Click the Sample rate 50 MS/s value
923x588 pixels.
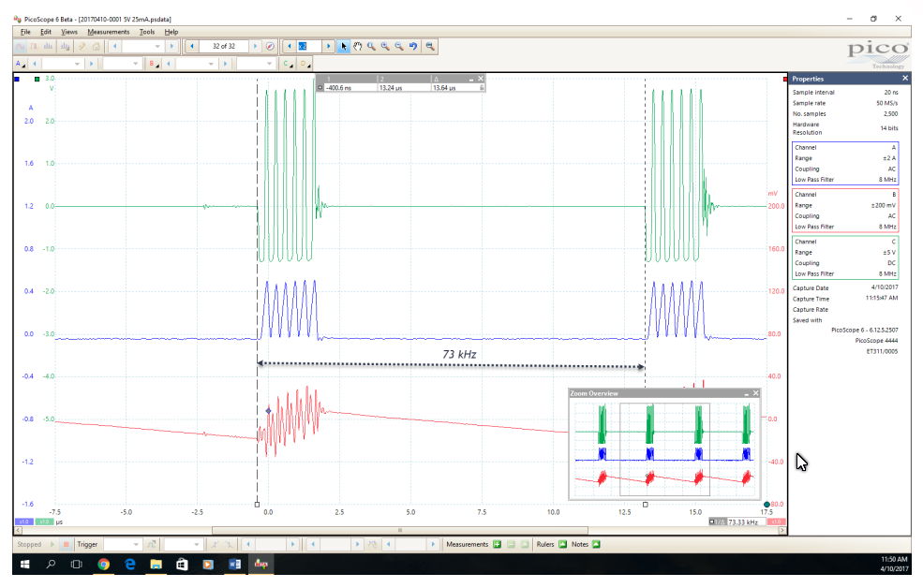pyautogui.click(x=887, y=103)
